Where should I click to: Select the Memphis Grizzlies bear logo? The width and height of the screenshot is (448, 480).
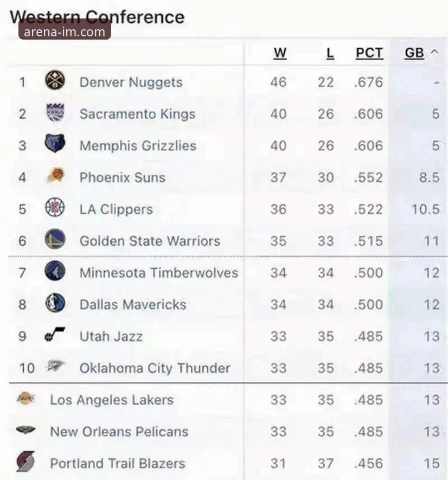coord(55,145)
